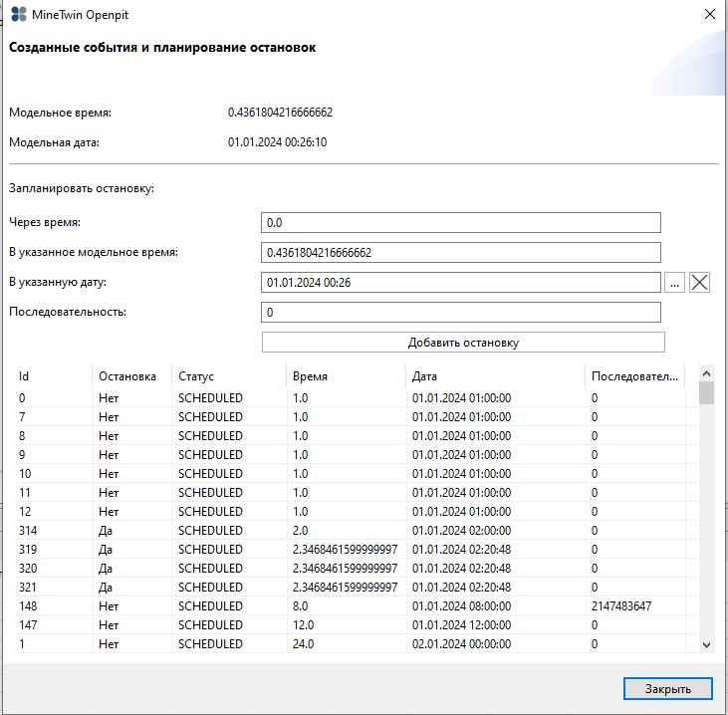Image resolution: width=728 pixels, height=715 pixels.
Task: Close the MineTwin Openpit dialog window
Action: click(x=709, y=14)
